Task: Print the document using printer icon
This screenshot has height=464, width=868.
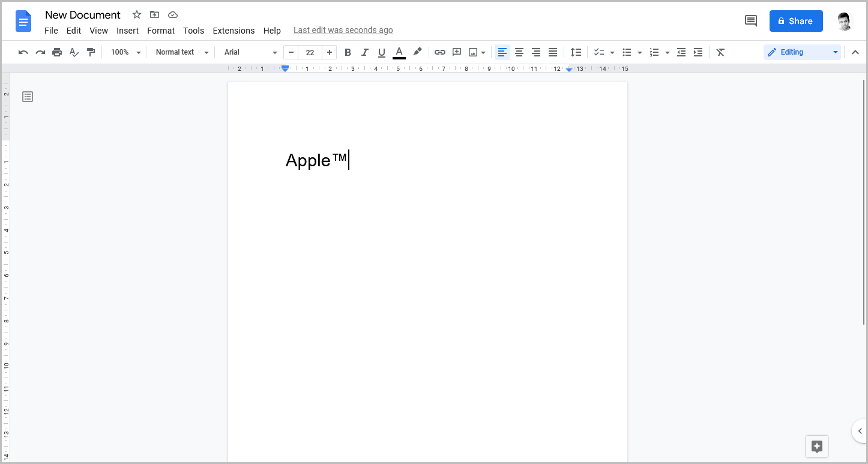Action: click(57, 52)
